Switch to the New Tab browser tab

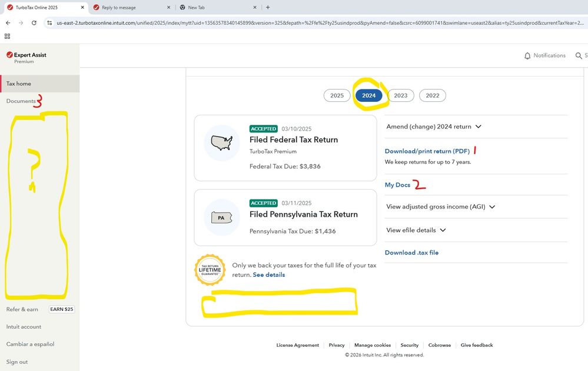(218, 7)
